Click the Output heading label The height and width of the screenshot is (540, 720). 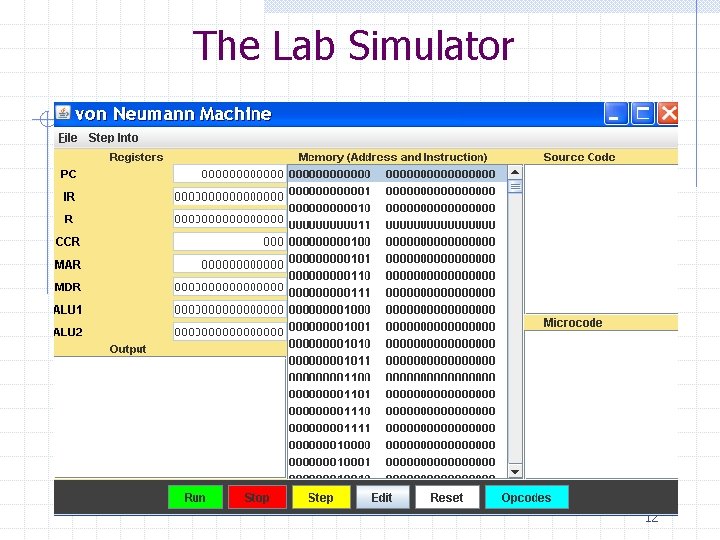click(128, 349)
